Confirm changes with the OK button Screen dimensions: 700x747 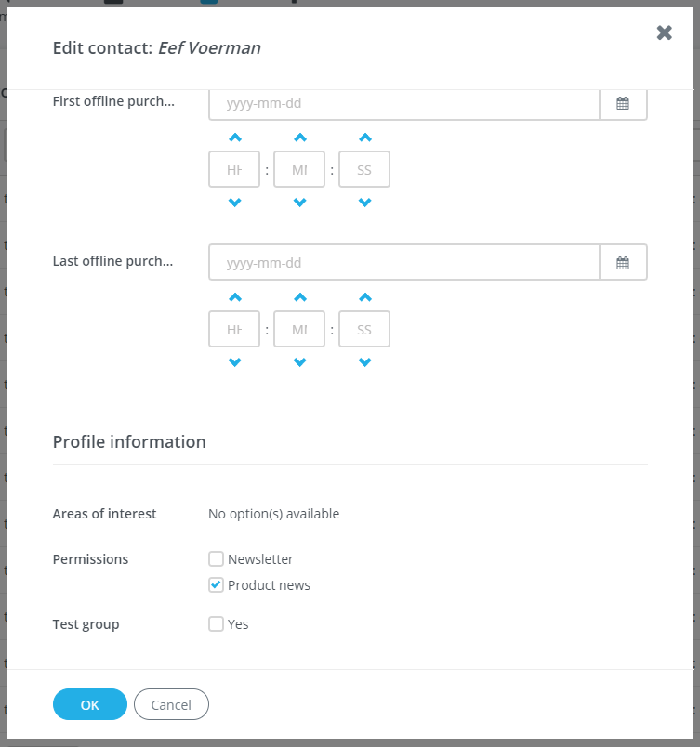click(89, 704)
